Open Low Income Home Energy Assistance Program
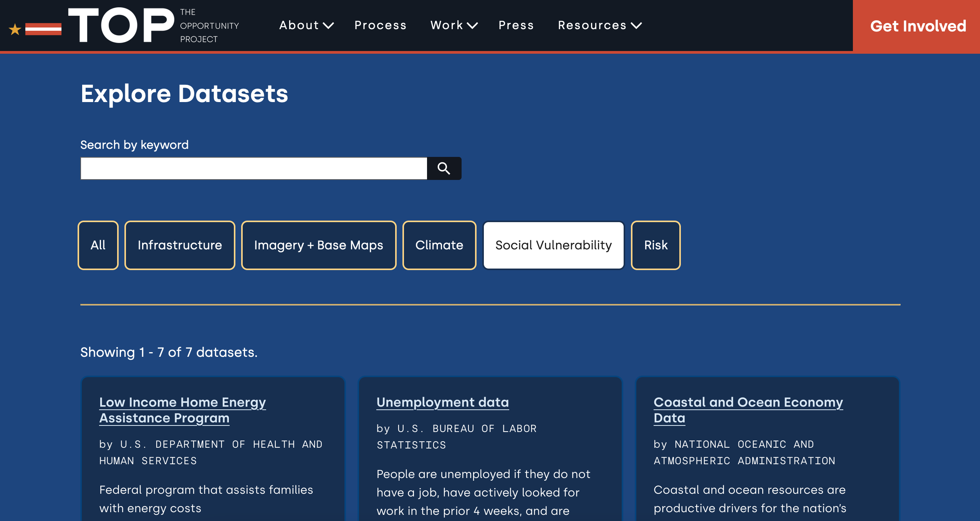The height and width of the screenshot is (521, 980). (x=182, y=410)
